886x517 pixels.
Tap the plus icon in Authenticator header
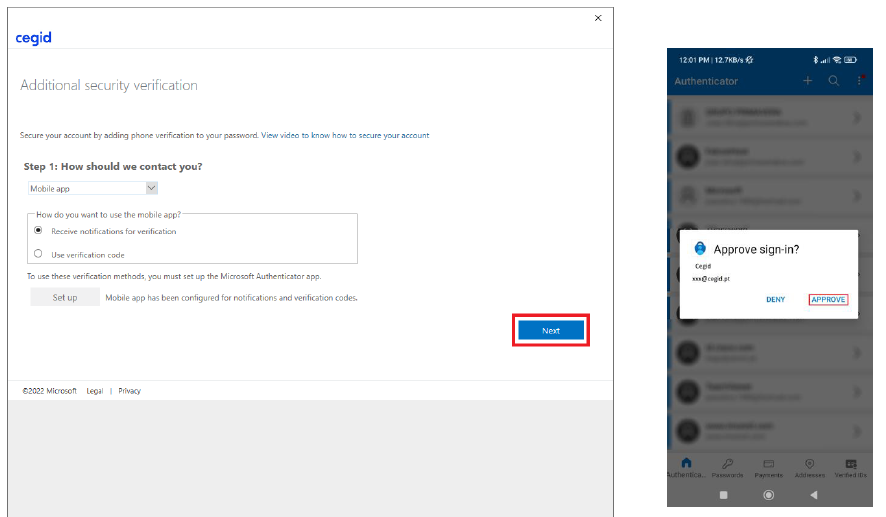click(x=807, y=81)
